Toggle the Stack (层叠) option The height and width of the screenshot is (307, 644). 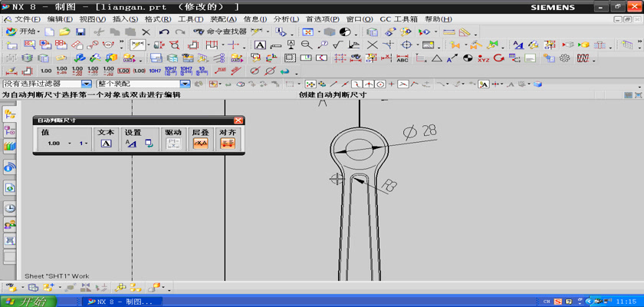pyautogui.click(x=201, y=143)
